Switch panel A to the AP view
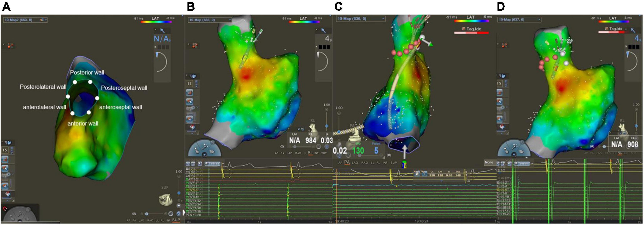Viewport: 644px width, 225px height. pyautogui.click(x=128, y=221)
